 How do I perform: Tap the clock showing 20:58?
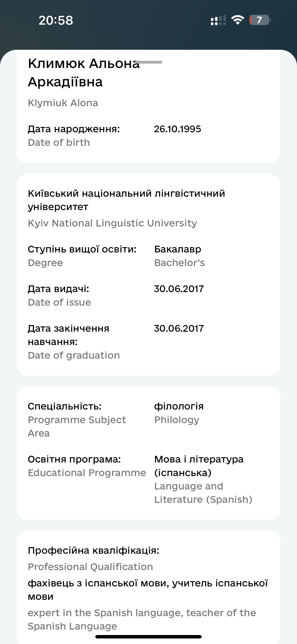pyautogui.click(x=55, y=20)
